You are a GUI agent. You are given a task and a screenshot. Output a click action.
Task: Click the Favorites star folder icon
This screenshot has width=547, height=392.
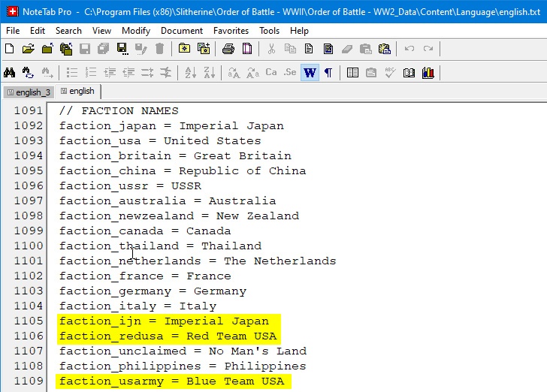pyautogui.click(x=184, y=49)
